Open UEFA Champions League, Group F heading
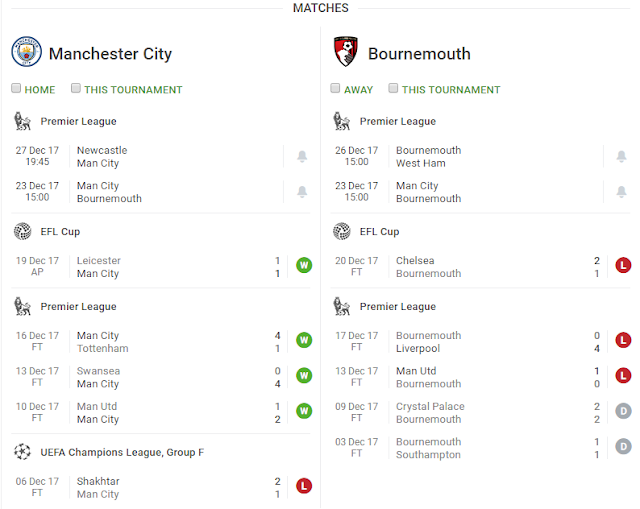640x509 pixels. (122, 452)
